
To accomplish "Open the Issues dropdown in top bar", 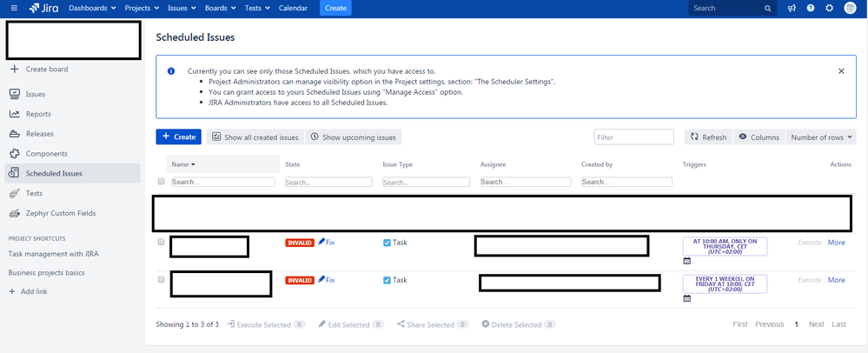I will pyautogui.click(x=182, y=9).
